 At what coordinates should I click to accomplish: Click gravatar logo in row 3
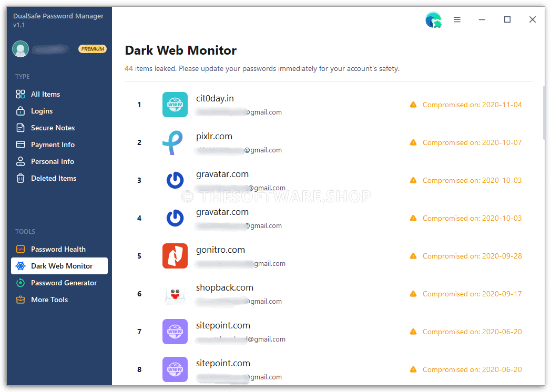175,180
